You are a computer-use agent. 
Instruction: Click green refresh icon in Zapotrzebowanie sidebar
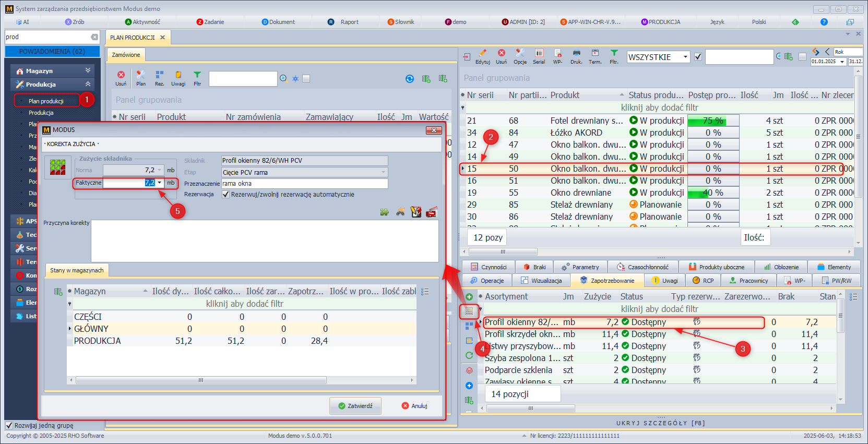[x=469, y=355]
